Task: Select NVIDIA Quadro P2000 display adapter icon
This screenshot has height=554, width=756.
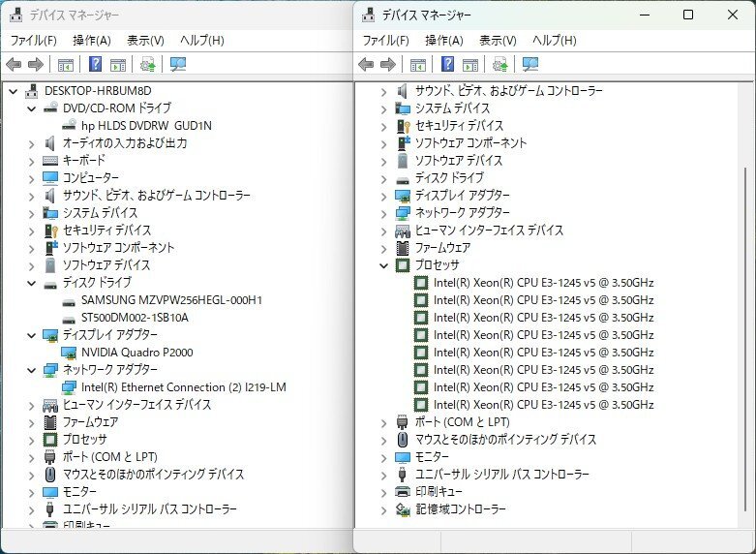Action: 69,353
